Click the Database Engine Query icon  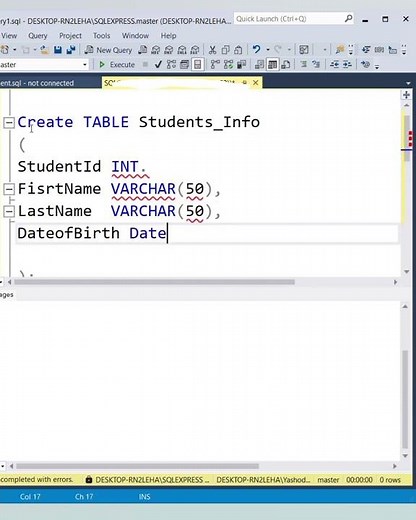[143, 50]
